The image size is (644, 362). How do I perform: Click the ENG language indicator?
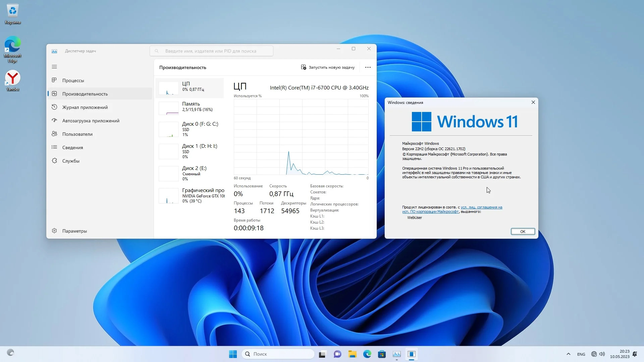[581, 354]
